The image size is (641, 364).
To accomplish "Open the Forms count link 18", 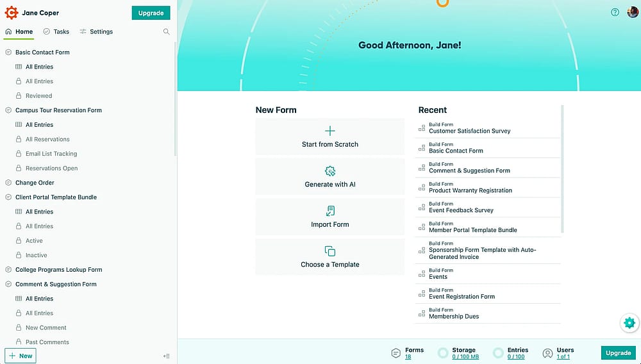I will 408,357.
